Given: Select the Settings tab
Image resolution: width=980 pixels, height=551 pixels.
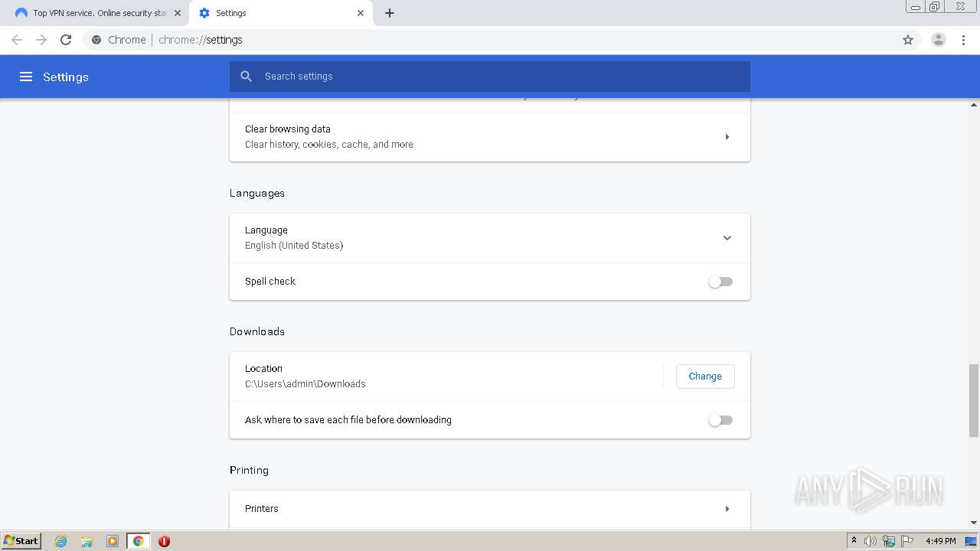Looking at the screenshot, I should click(x=282, y=13).
